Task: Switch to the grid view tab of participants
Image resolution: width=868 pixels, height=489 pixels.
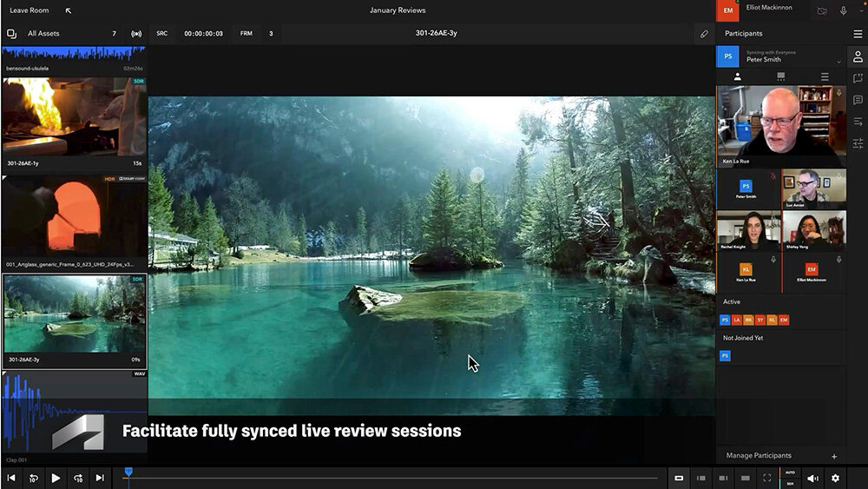Action: 780,77
